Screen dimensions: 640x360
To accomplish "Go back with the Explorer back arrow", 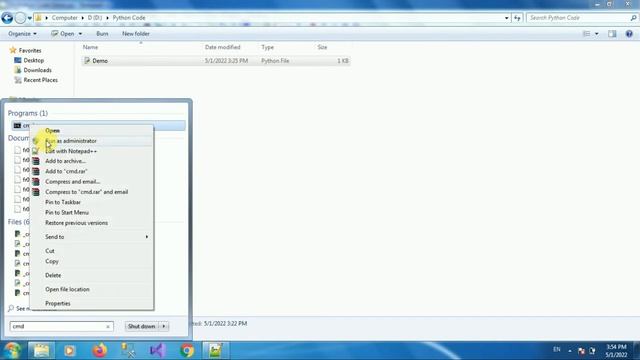I will 7,18.
